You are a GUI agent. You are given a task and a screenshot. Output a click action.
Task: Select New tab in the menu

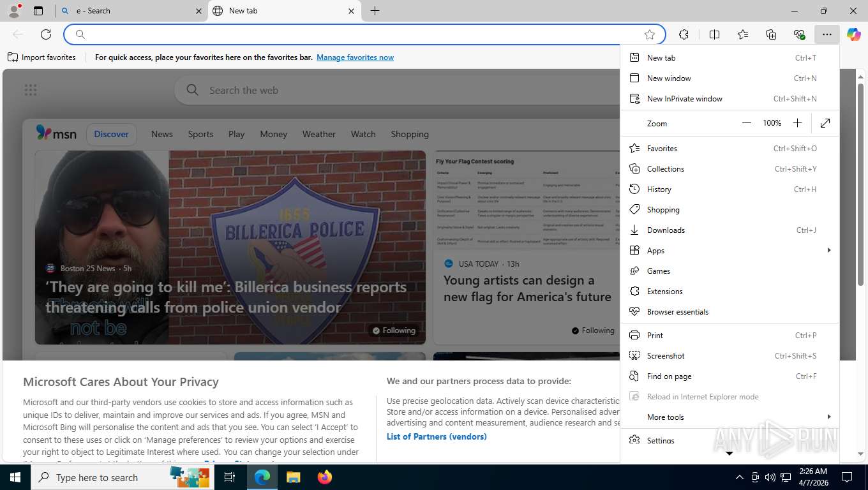[730, 57]
